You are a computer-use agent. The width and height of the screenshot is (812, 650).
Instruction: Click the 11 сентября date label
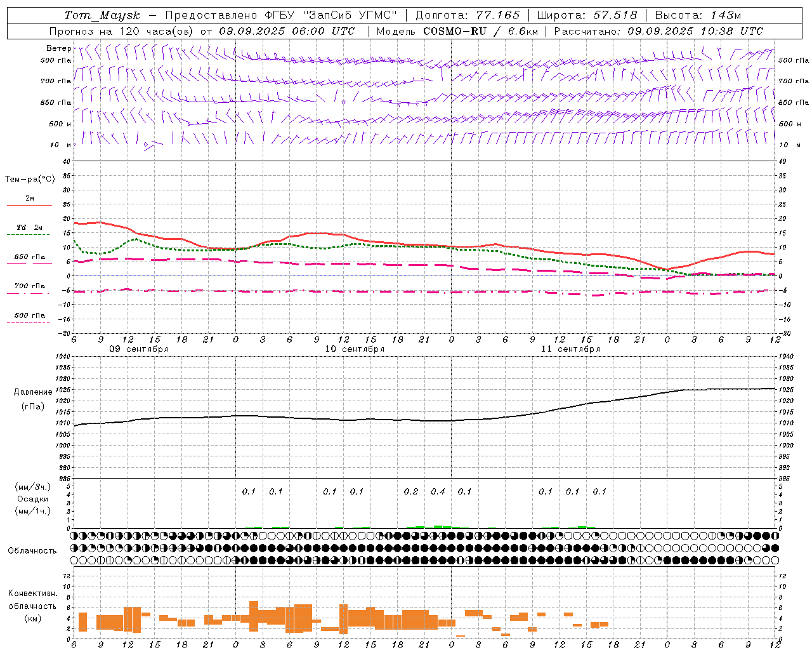tap(570, 349)
